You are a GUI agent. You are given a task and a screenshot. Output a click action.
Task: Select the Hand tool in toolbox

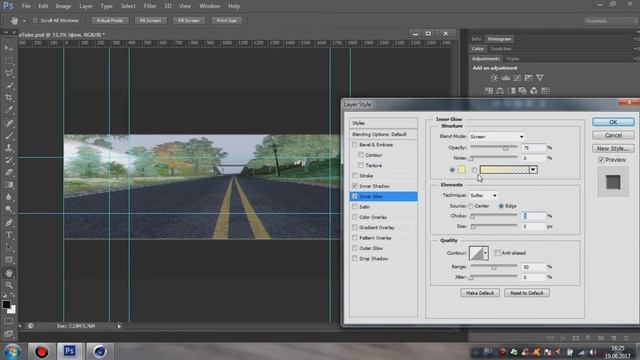tap(9, 273)
